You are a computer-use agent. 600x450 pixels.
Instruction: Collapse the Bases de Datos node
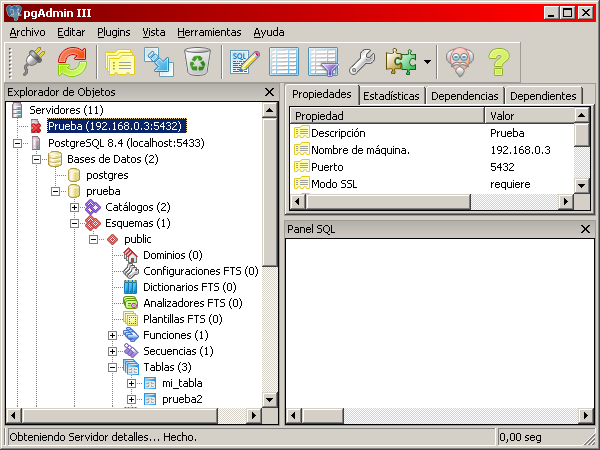(36, 160)
